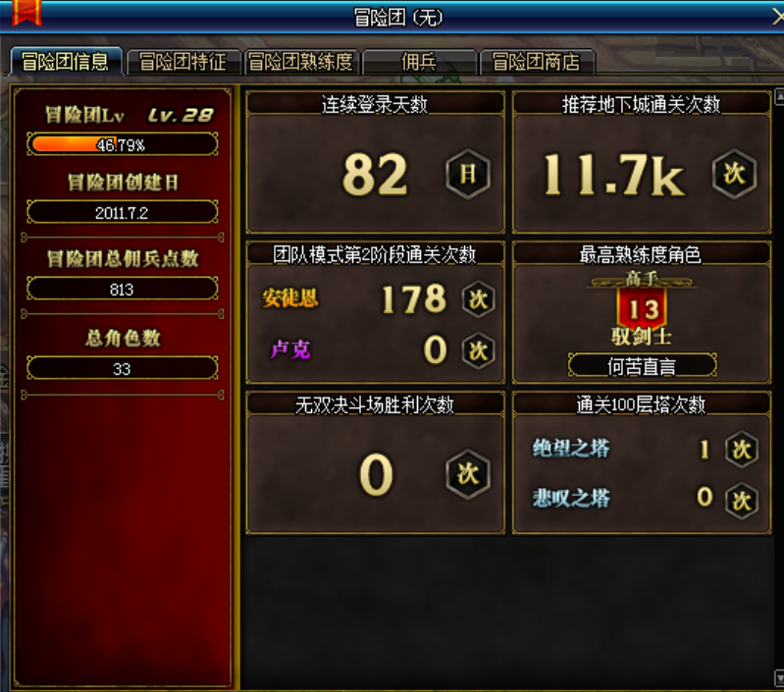Open the 冒险团熟练度 tab
Screen dimensions: 784x692
[301, 62]
